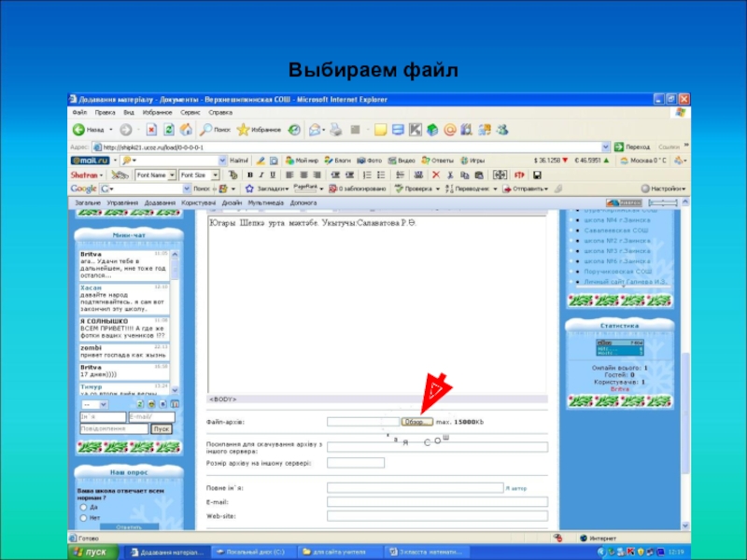Click the Web-site input field
747x560 pixels.
pyautogui.click(x=437, y=516)
